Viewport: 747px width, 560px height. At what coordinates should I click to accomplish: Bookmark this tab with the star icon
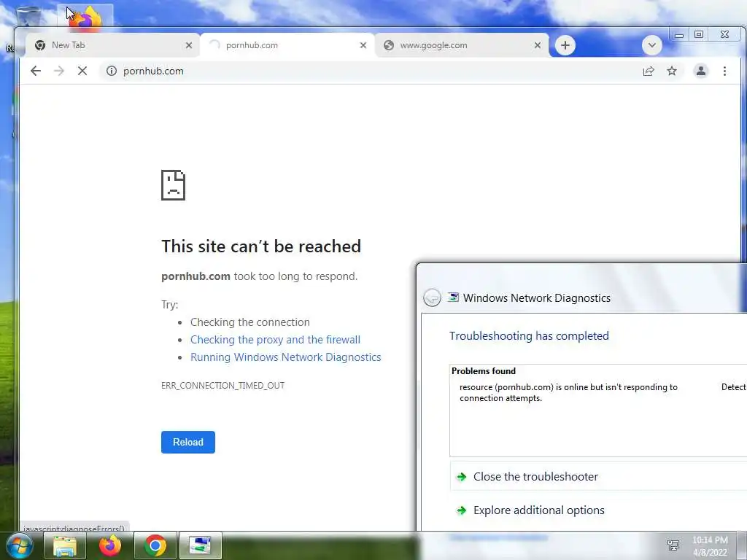672,71
